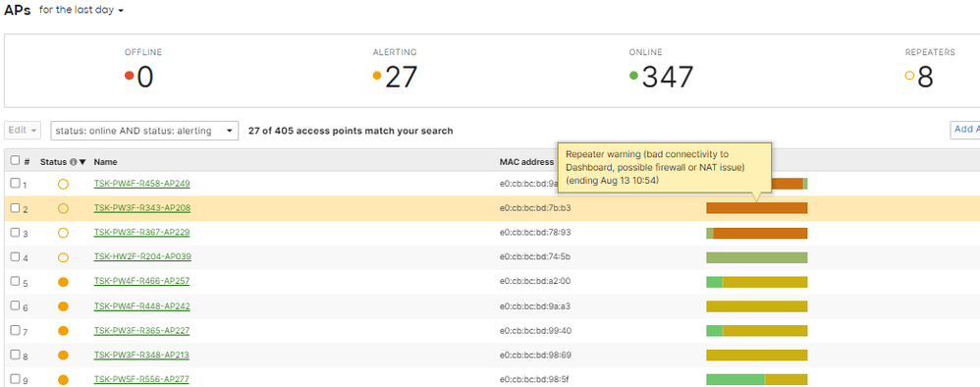Check the checkbox for row 6

pos(15,305)
